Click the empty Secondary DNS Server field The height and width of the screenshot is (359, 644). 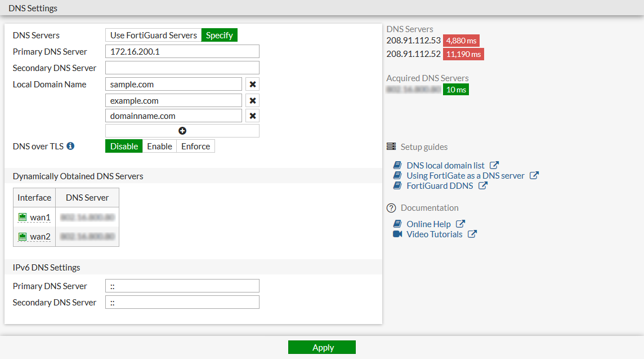tap(182, 68)
